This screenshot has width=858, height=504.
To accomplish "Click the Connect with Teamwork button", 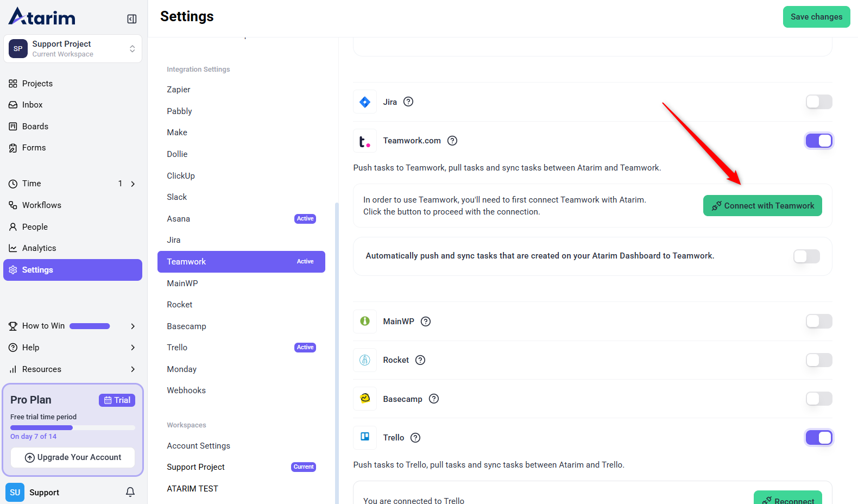I will [762, 206].
